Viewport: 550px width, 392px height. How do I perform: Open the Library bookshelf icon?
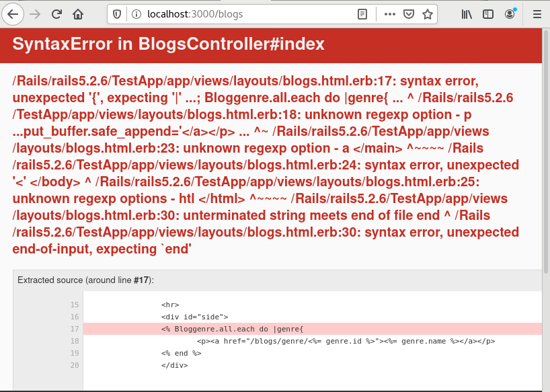pos(467,14)
